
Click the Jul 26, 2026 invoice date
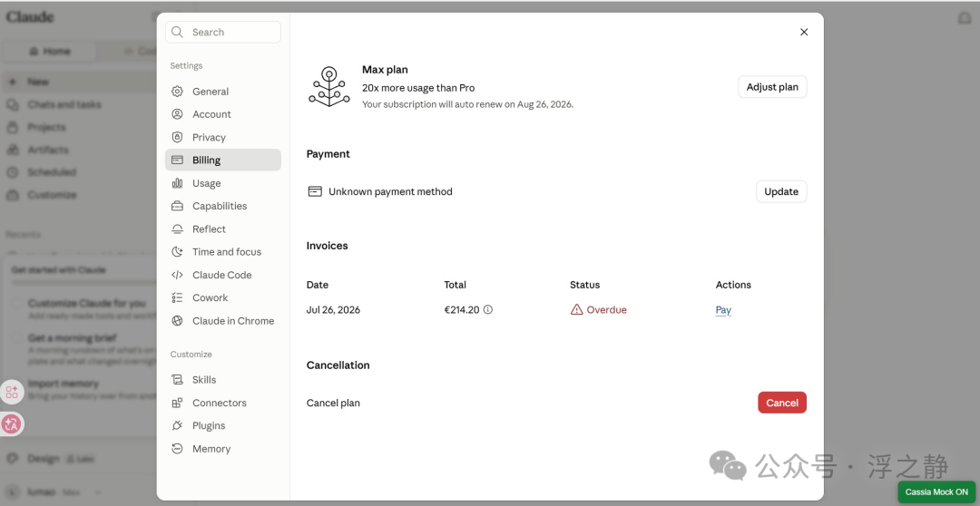click(333, 310)
